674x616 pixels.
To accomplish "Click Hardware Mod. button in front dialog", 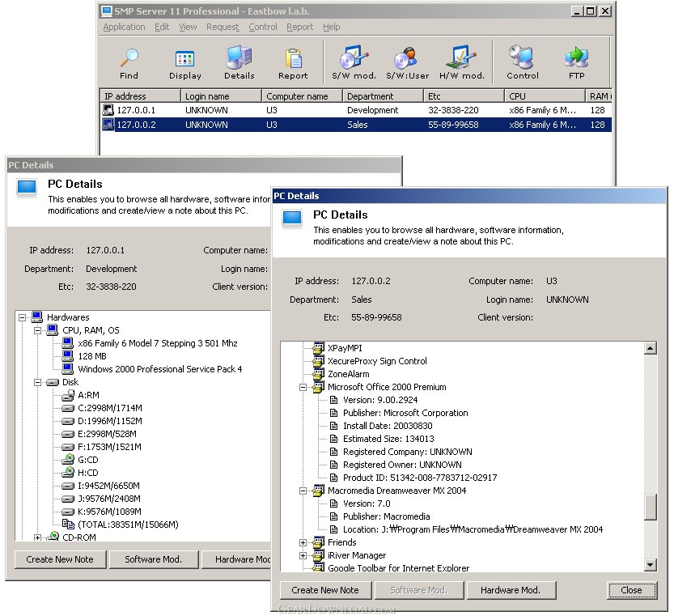I will (x=510, y=590).
